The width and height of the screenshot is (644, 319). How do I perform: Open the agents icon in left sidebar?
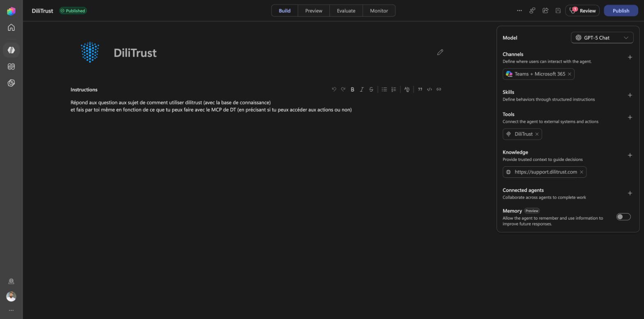coord(11,50)
